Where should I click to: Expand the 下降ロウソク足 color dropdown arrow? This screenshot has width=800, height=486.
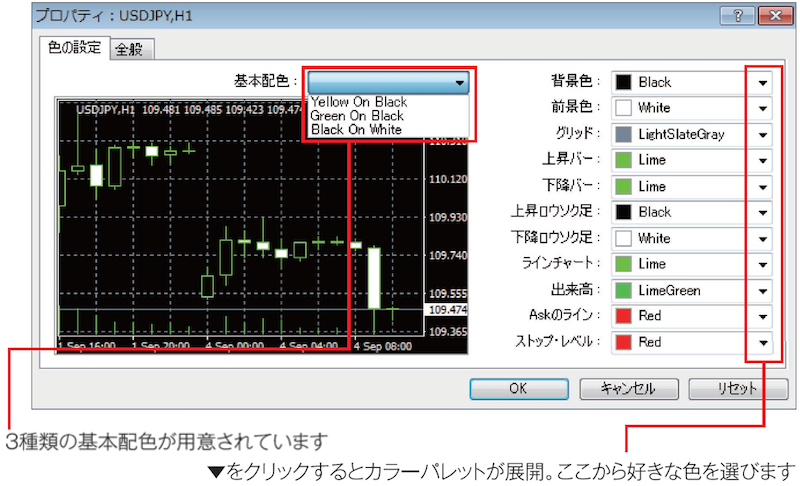point(763,239)
